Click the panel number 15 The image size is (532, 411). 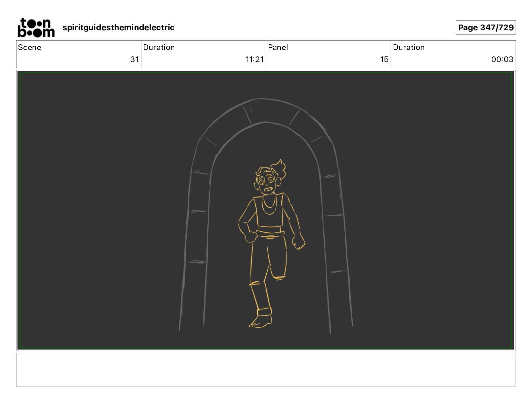point(384,59)
